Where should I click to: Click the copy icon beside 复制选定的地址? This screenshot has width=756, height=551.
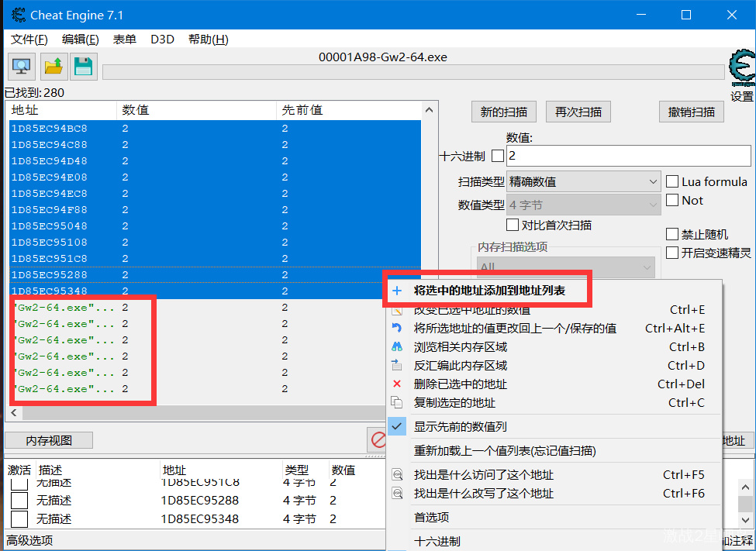[397, 402]
